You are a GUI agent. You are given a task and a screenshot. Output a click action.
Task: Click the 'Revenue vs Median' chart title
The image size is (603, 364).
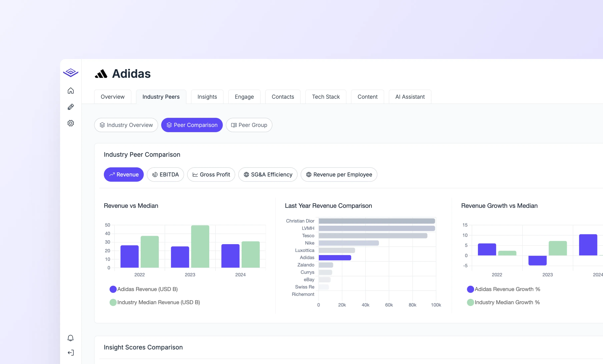pos(131,206)
